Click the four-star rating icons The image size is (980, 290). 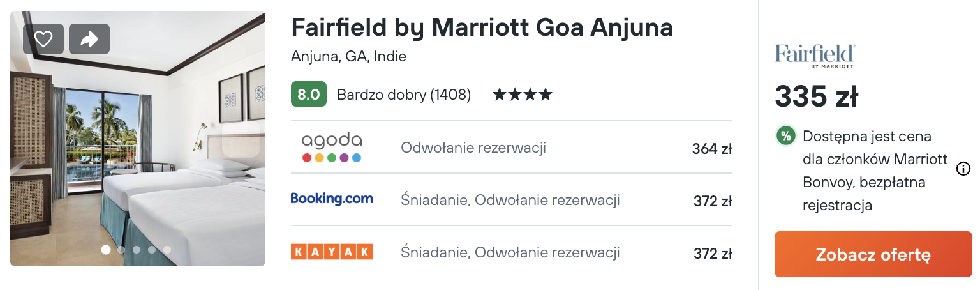pyautogui.click(x=522, y=95)
